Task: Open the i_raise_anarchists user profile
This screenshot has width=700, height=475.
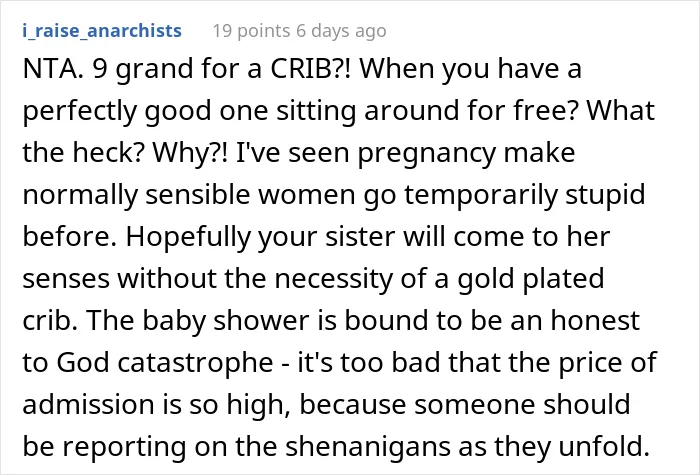Action: coord(102,31)
